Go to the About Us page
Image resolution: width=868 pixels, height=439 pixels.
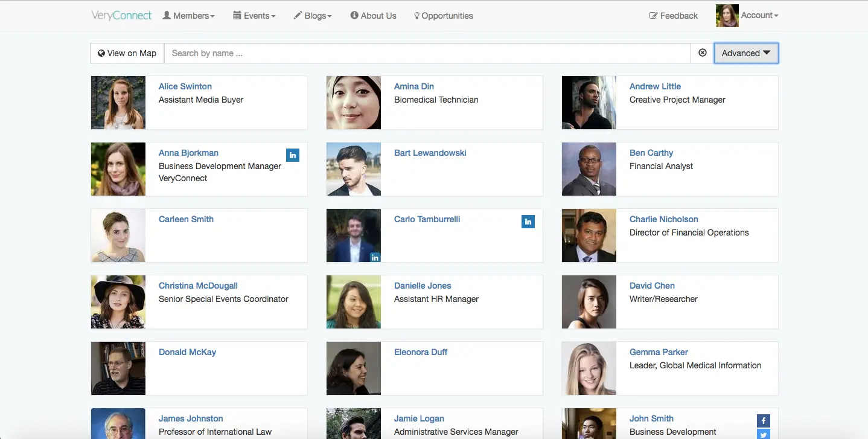click(x=373, y=16)
